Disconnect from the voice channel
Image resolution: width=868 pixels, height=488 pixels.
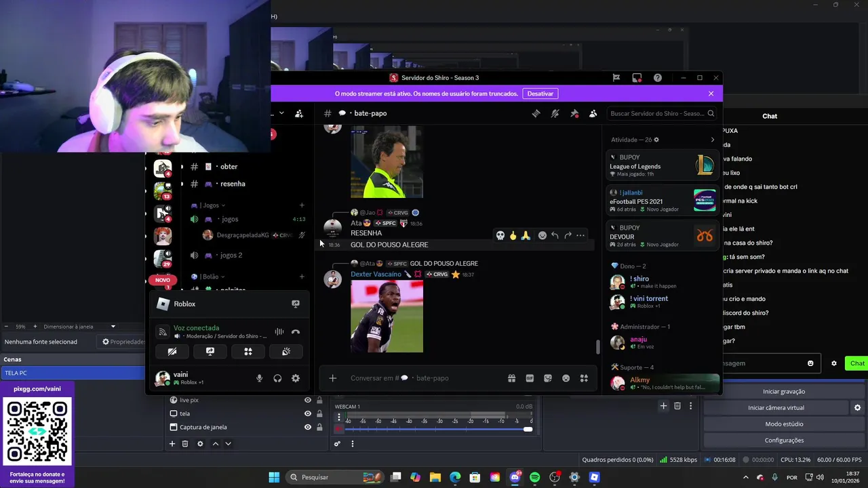click(x=296, y=332)
